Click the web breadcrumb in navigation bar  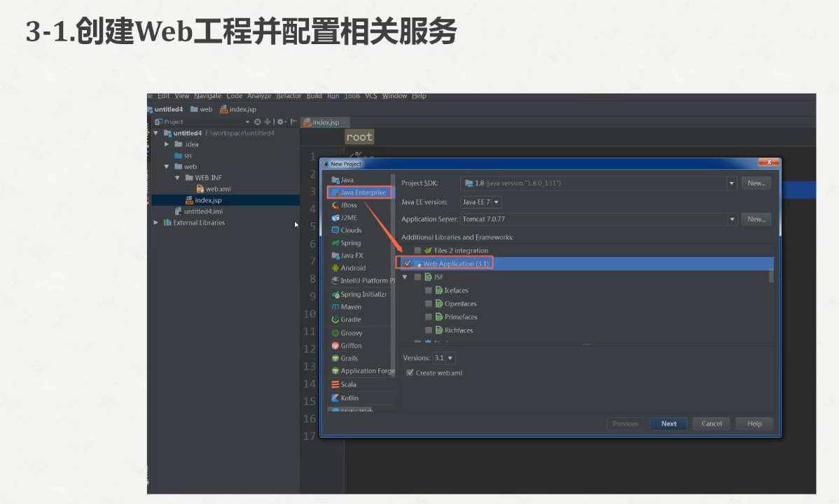[201, 109]
